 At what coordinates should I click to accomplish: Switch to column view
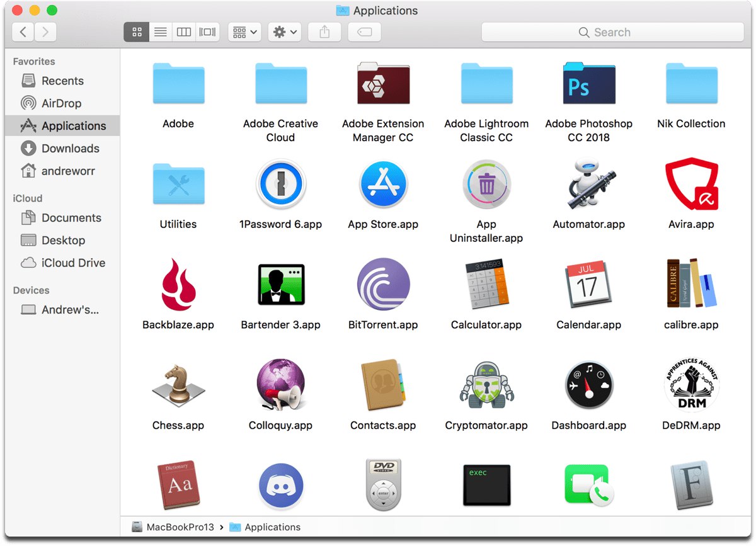184,32
